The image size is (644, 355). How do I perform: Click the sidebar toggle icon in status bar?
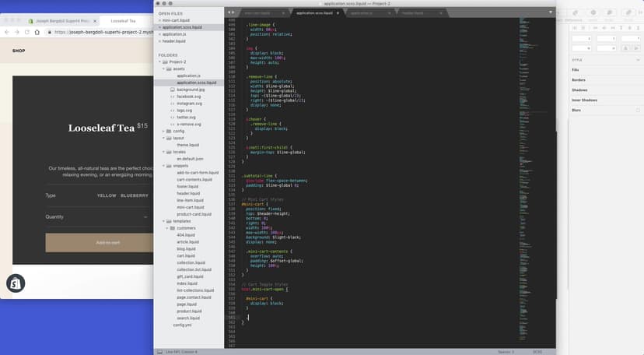pos(160,352)
